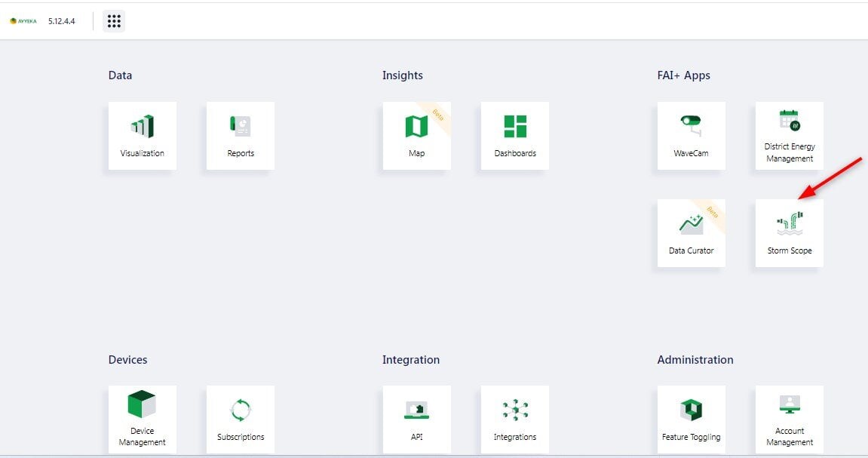Click the Insights section heading

click(x=402, y=75)
